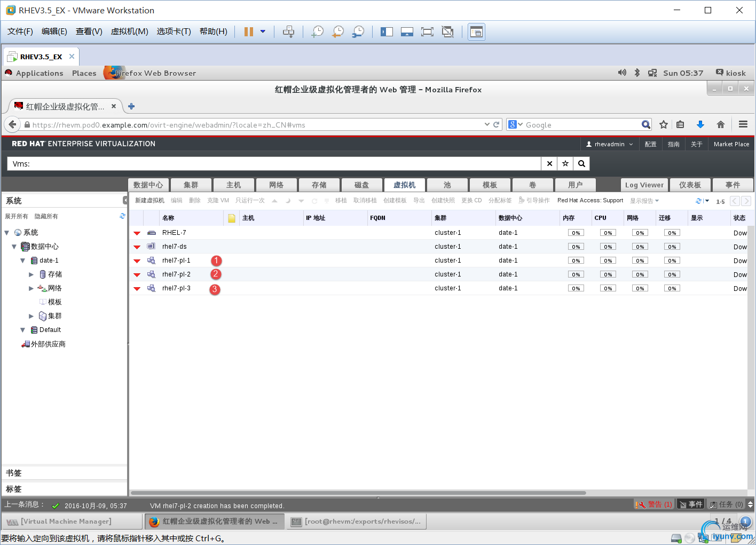Click Firefox reload page icon
Screen dimensions: 756x545
[x=497, y=124]
